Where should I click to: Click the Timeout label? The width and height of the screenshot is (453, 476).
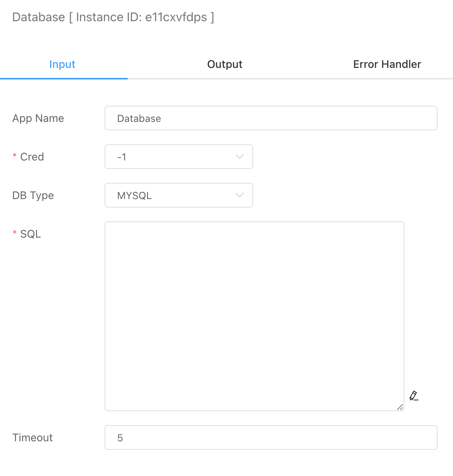pos(32,437)
